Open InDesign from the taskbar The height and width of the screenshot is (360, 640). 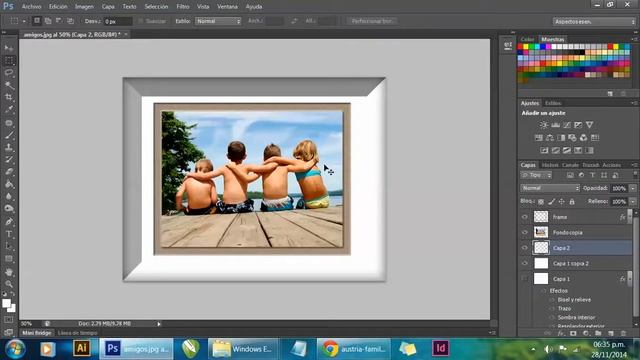click(440, 348)
